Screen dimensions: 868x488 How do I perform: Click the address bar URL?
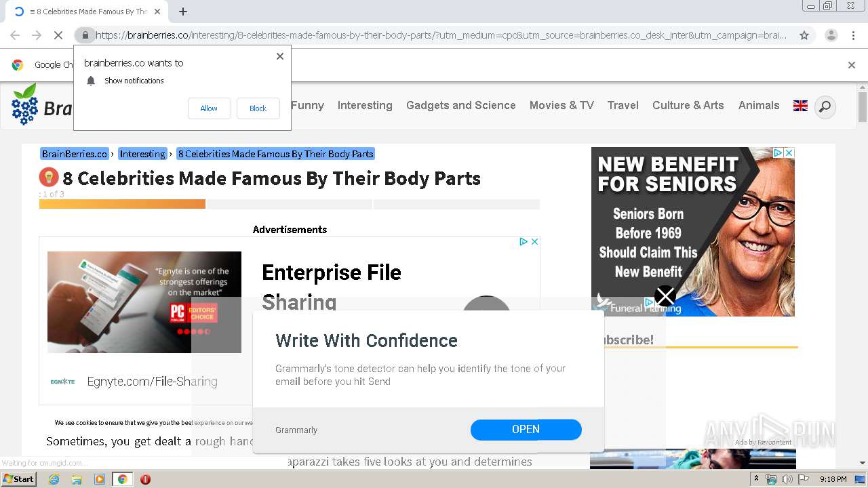(x=441, y=35)
